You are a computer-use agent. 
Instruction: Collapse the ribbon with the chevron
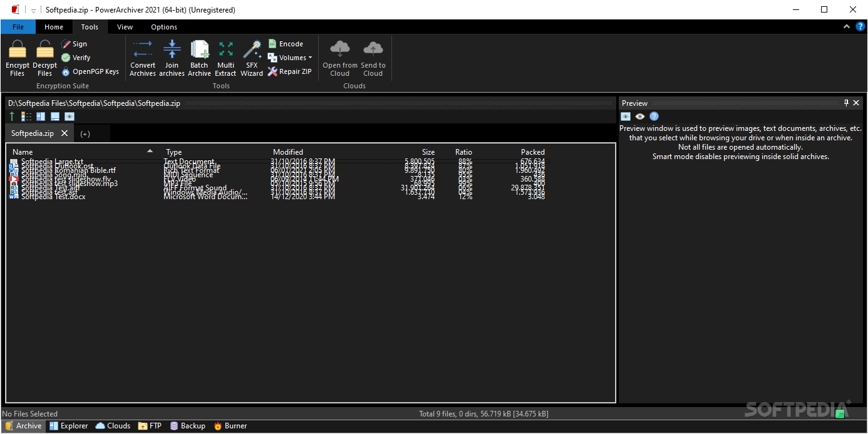tap(847, 26)
